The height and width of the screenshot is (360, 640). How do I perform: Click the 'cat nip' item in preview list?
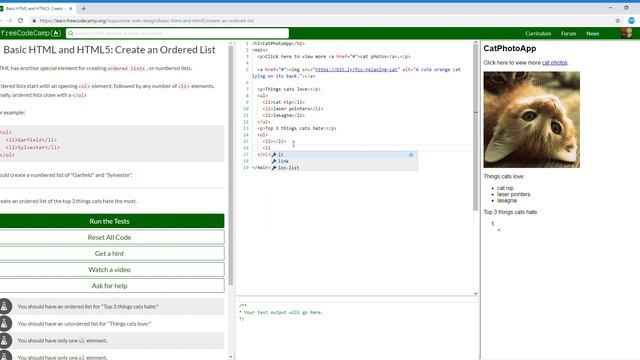click(x=505, y=188)
